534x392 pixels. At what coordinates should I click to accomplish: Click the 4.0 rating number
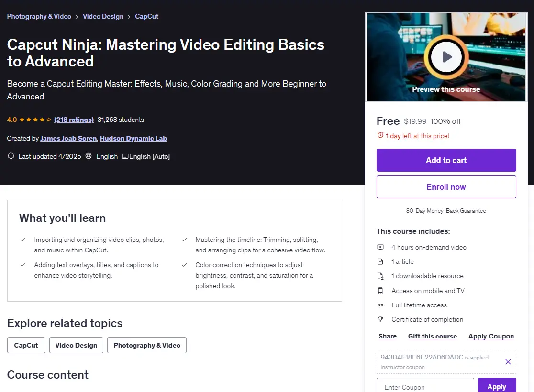coord(12,120)
